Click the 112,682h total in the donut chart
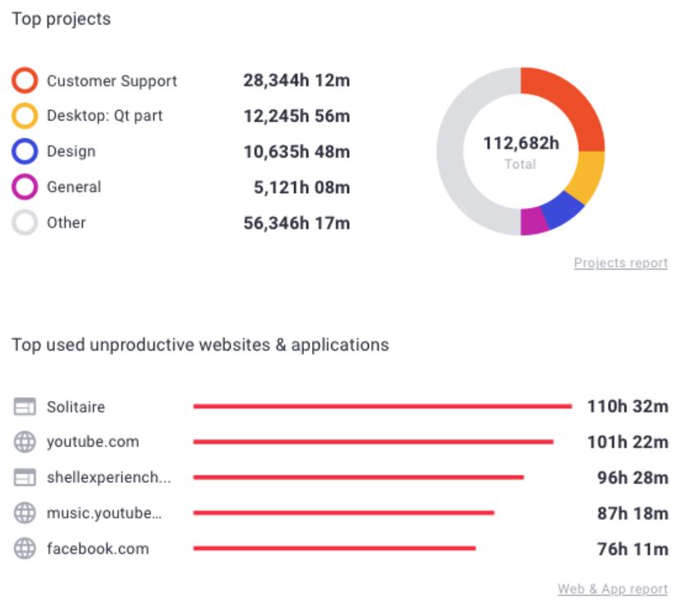 pos(521,144)
